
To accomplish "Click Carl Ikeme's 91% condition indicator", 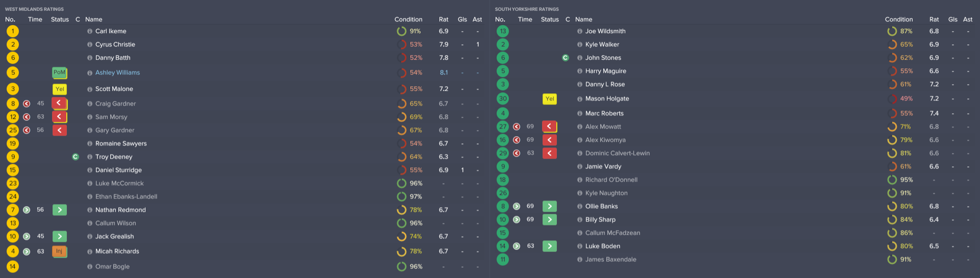I will coord(409,31).
